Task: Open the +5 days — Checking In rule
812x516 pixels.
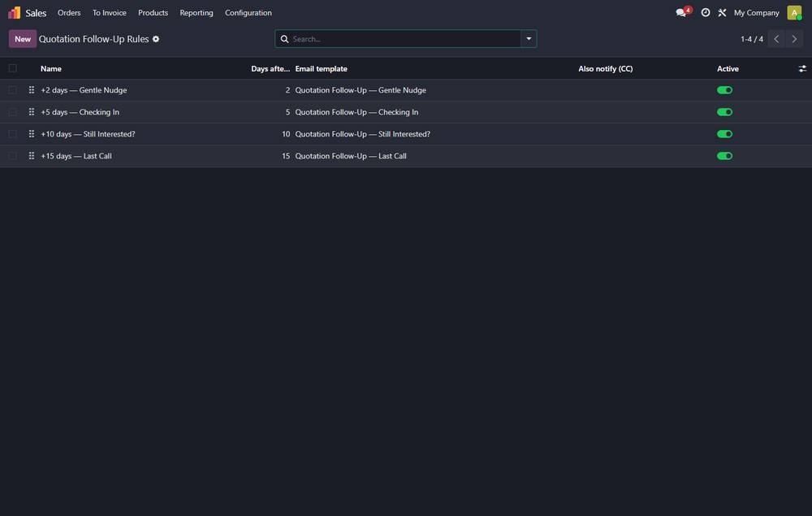Action: coord(80,112)
